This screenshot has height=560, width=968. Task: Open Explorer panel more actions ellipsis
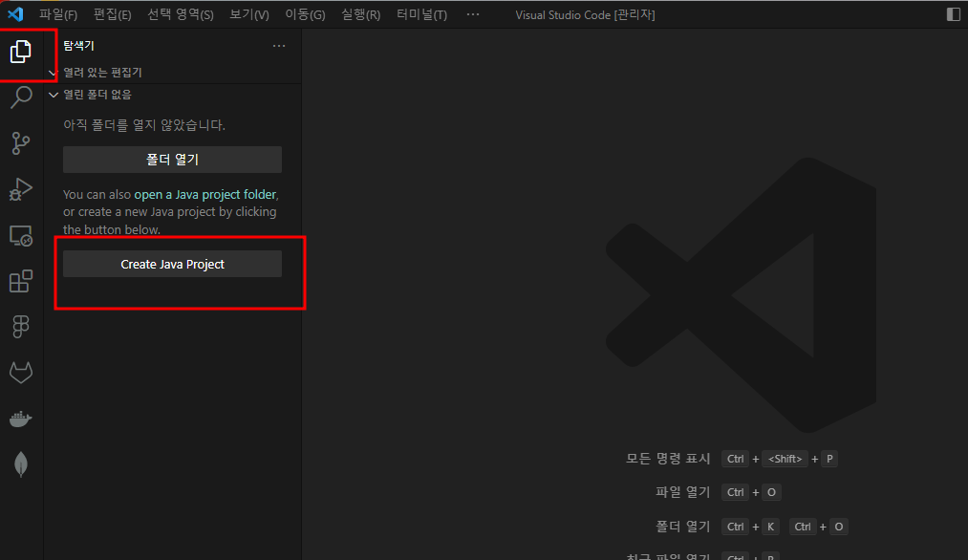(x=279, y=46)
